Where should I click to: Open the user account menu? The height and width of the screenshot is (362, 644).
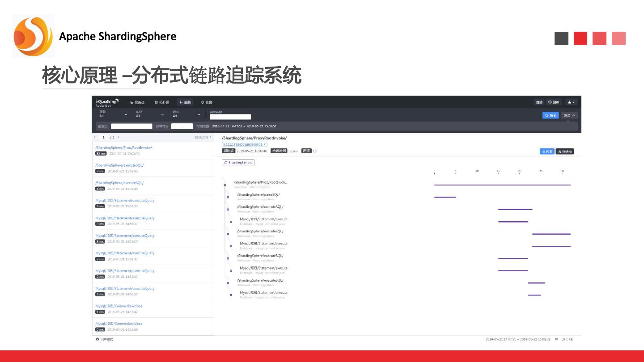[x=571, y=102]
